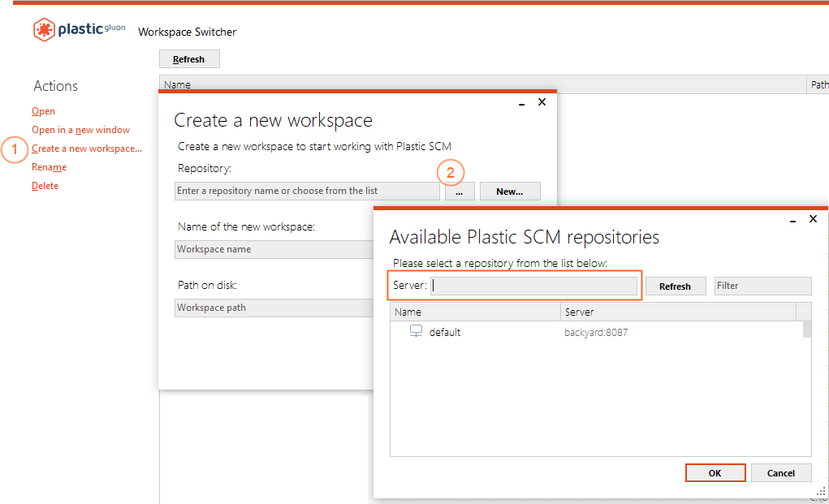Confirm repository selection with OK

[715, 473]
